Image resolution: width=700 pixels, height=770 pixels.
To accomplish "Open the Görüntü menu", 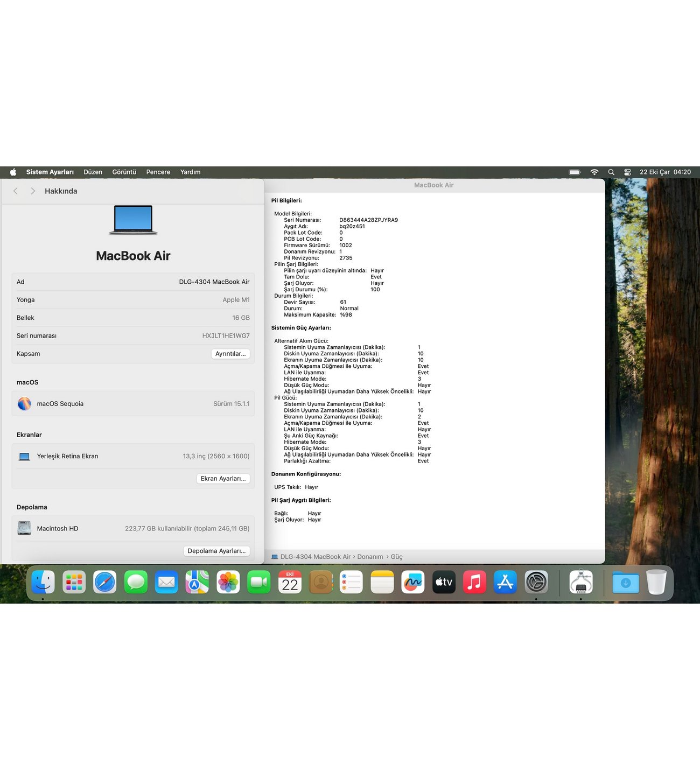I will tap(124, 172).
